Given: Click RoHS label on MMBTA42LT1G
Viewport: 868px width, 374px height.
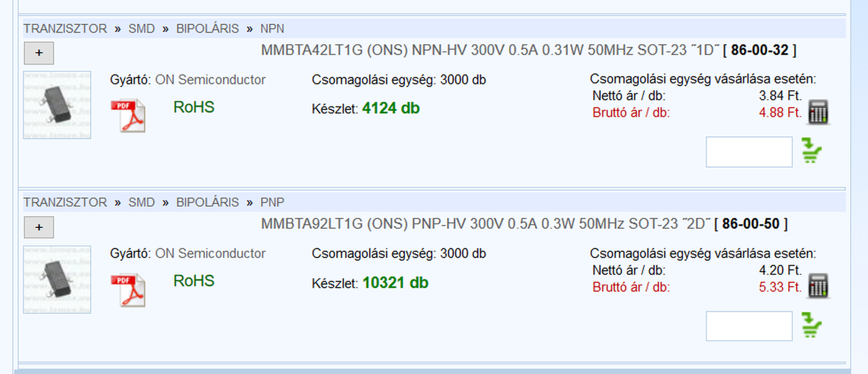Looking at the screenshot, I should (x=194, y=107).
